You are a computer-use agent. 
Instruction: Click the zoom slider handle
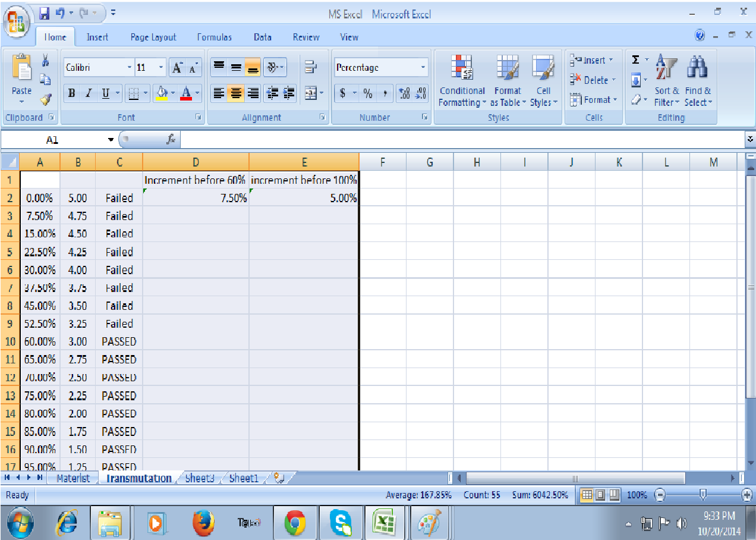tap(703, 495)
